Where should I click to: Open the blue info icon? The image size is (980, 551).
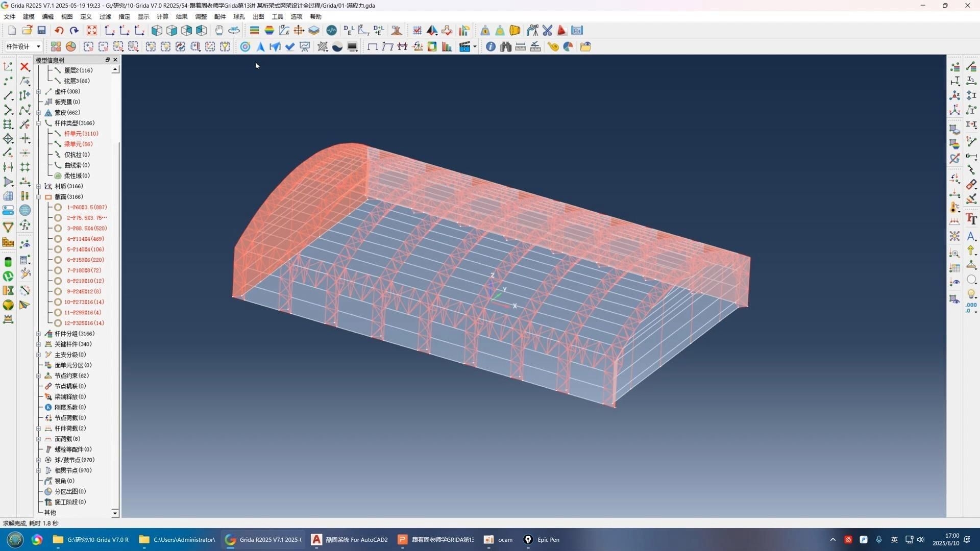[x=491, y=47]
